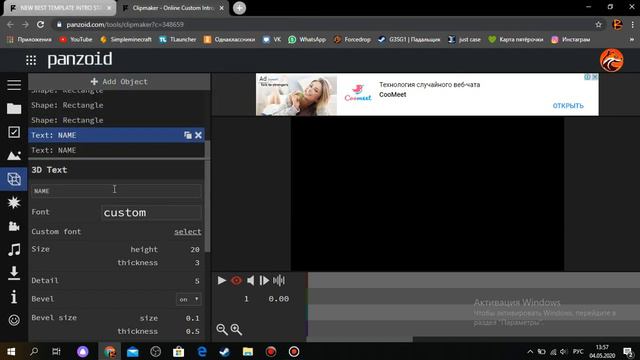Open the checkbox settings panel icon

click(x=14, y=132)
